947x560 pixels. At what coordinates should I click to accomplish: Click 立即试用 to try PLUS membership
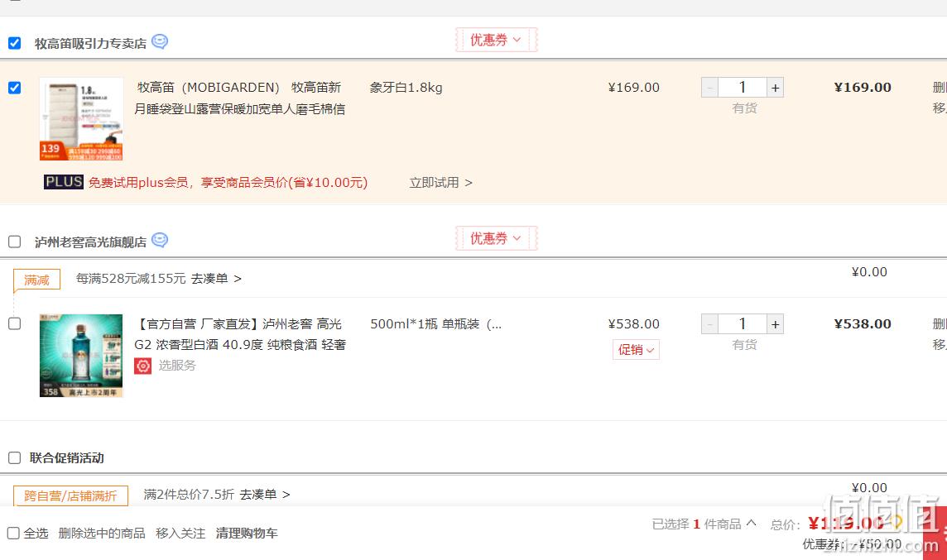coord(441,182)
